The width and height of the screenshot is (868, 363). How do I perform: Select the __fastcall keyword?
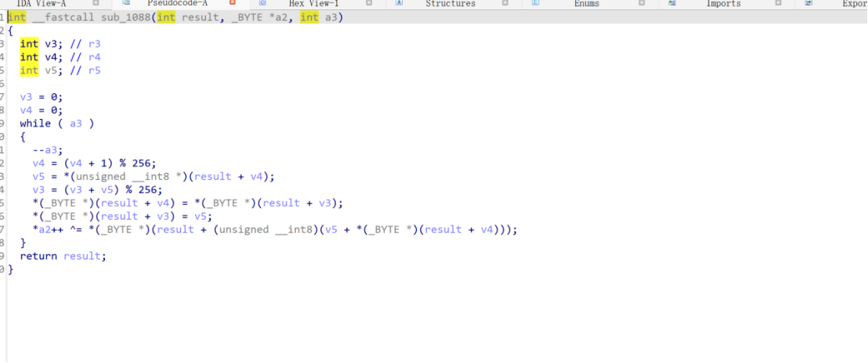(x=63, y=17)
